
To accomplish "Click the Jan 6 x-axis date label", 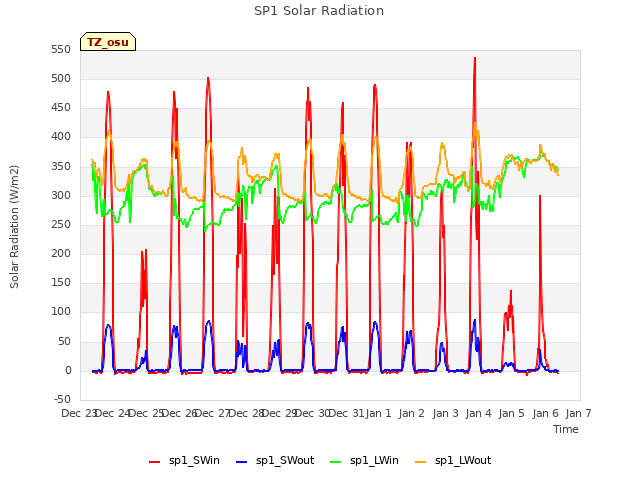I will [x=545, y=413].
